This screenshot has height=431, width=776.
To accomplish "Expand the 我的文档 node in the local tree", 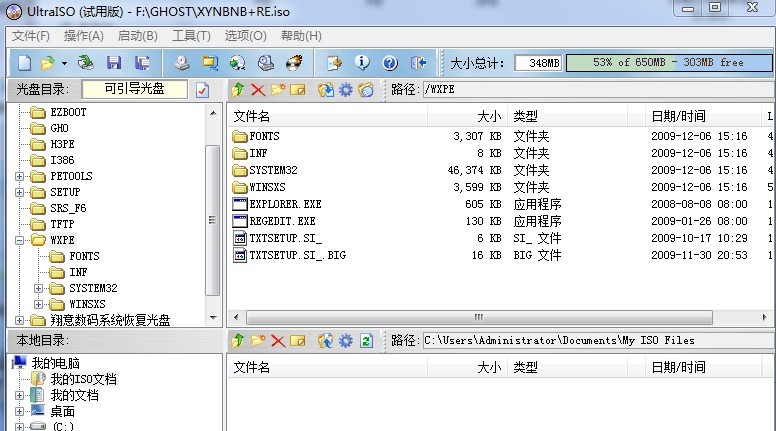I will click(19, 395).
